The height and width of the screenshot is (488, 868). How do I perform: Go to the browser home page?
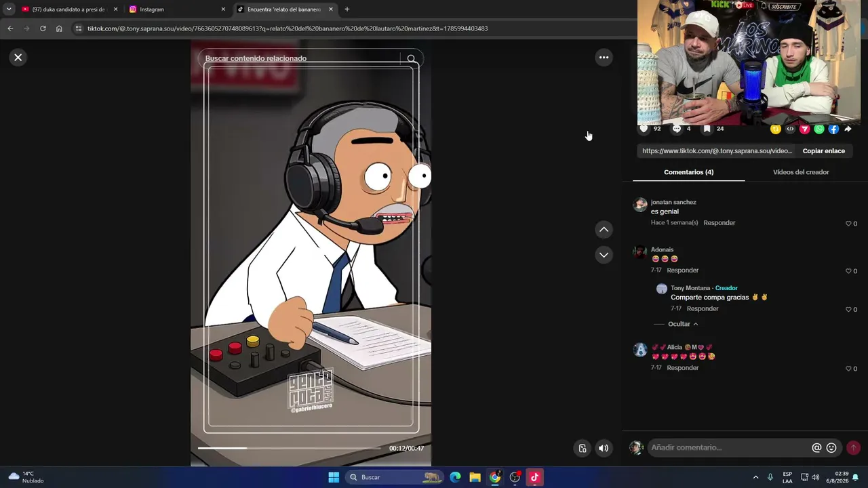(59, 28)
